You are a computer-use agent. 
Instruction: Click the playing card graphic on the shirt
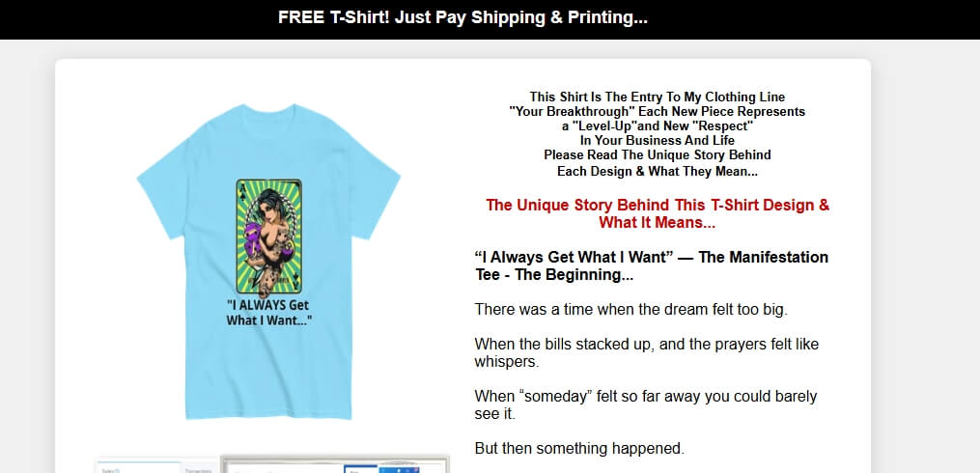[268, 236]
